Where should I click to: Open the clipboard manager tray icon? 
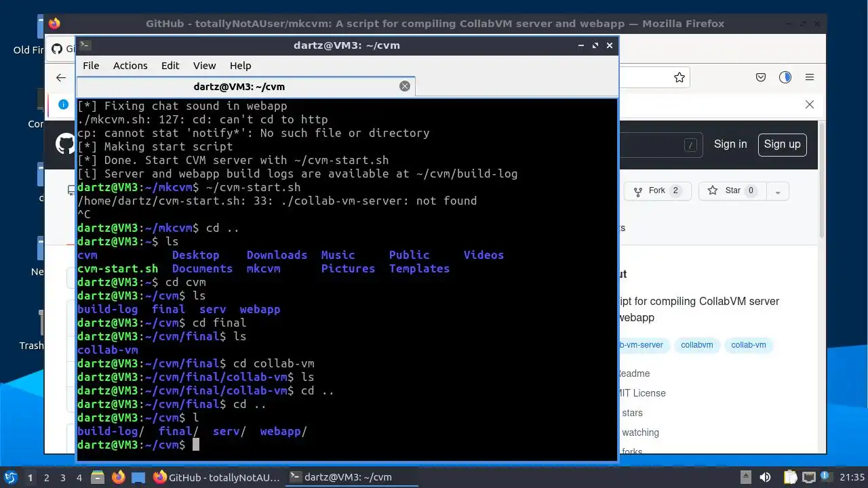click(791, 477)
